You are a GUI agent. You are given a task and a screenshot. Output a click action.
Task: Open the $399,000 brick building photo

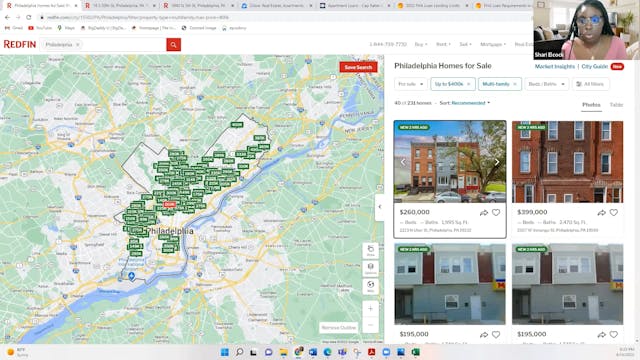(x=567, y=162)
